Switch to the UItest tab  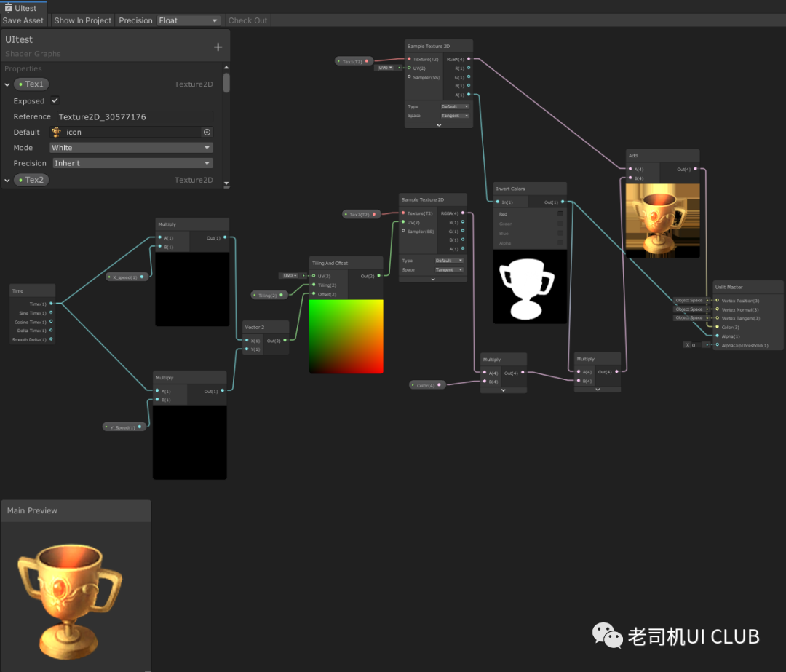tap(23, 7)
